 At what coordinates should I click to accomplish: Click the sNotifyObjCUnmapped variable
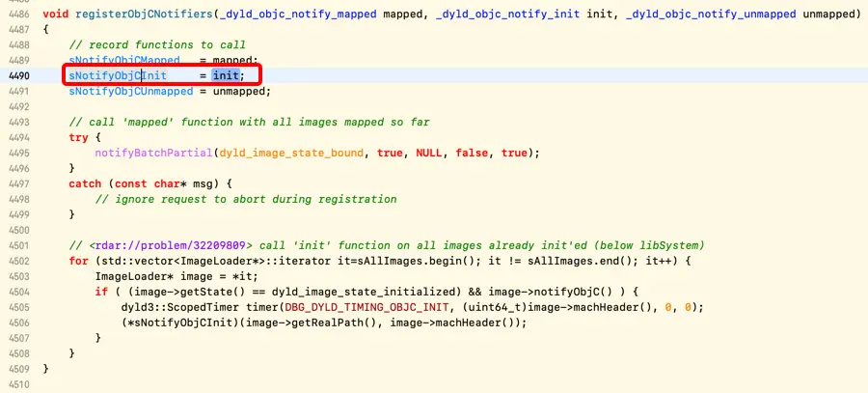(x=130, y=91)
